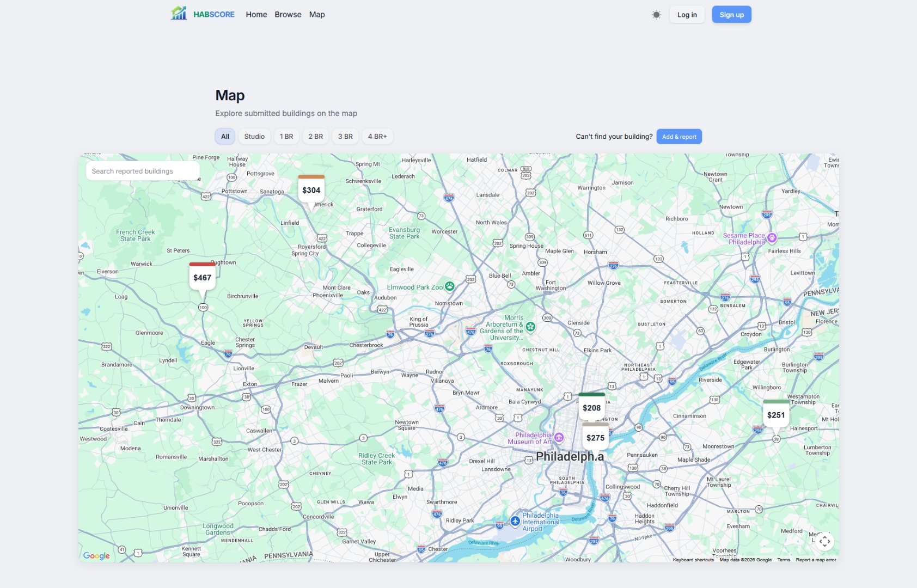This screenshot has width=917, height=588.
Task: Click the Phoenixville map label
Action: tap(328, 295)
